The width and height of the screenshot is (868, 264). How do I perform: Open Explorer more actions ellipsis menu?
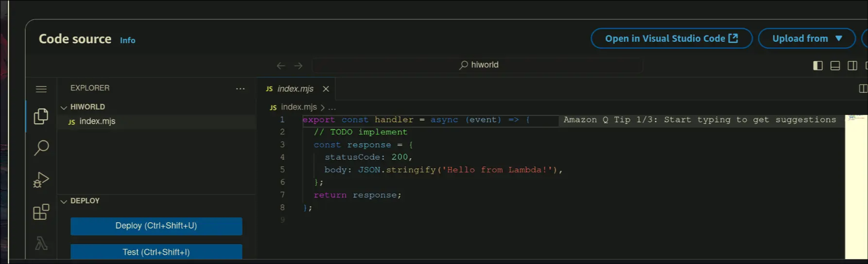pyautogui.click(x=240, y=88)
